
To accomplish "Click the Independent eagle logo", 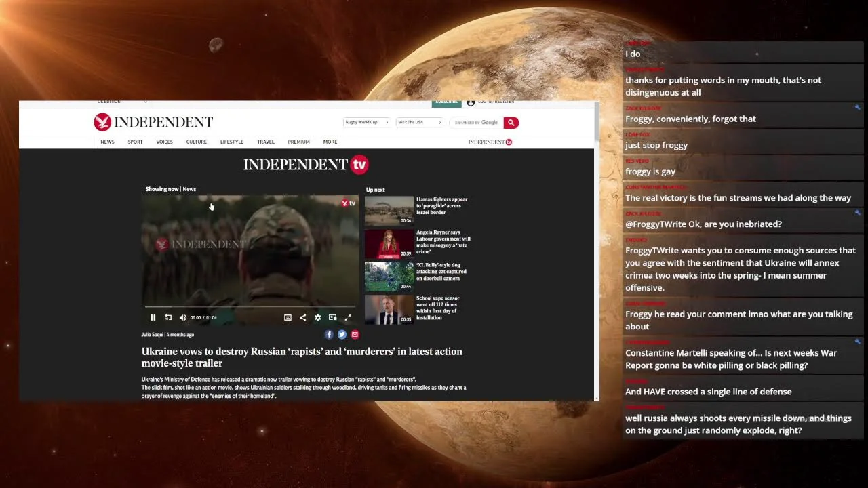I will (102, 122).
